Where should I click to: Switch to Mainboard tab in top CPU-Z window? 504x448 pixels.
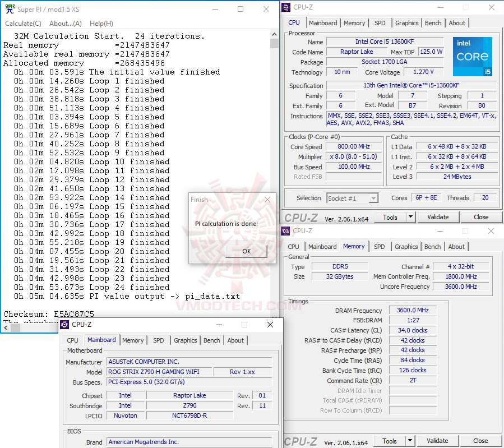click(x=323, y=23)
